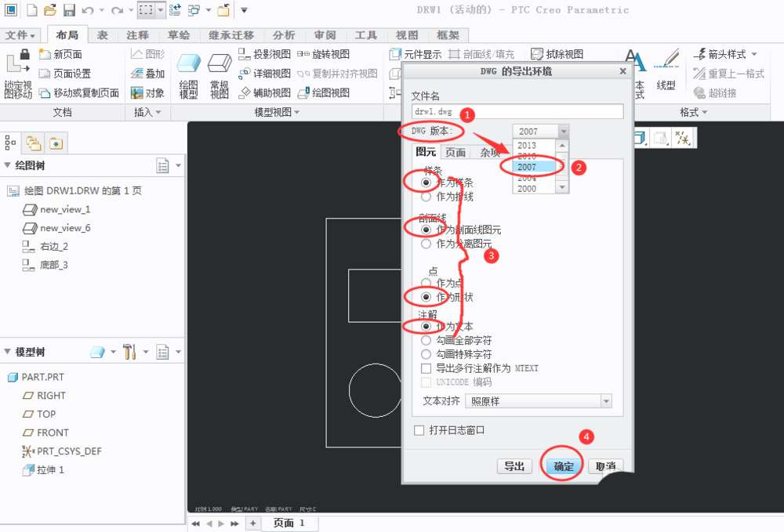Click the Model Tree hammer tools icon
The image size is (784, 532).
129,352
